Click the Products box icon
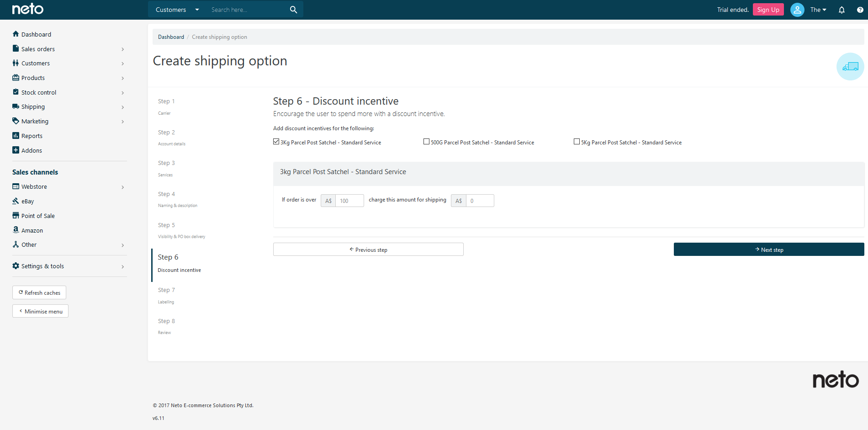This screenshot has height=430, width=868. point(16,78)
